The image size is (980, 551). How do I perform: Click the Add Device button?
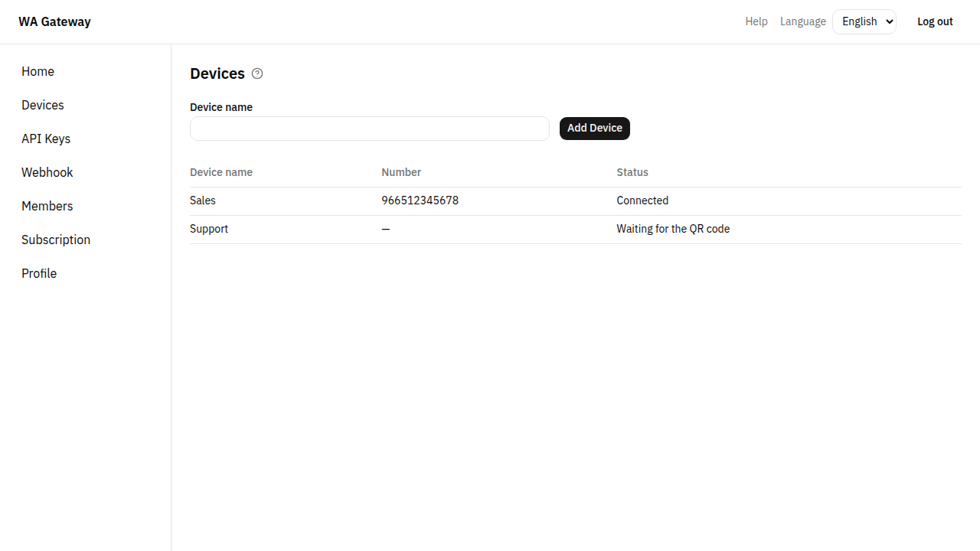coord(595,129)
